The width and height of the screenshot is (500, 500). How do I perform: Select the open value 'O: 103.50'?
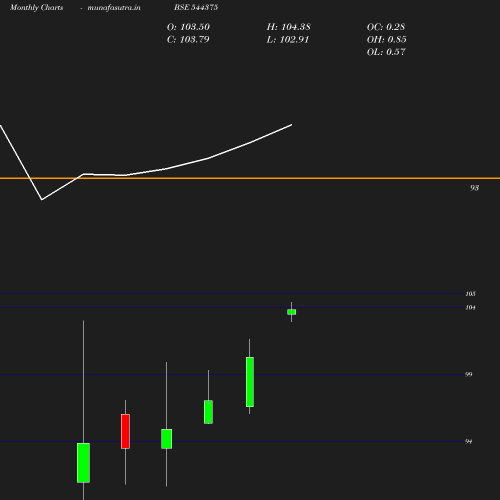(188, 27)
